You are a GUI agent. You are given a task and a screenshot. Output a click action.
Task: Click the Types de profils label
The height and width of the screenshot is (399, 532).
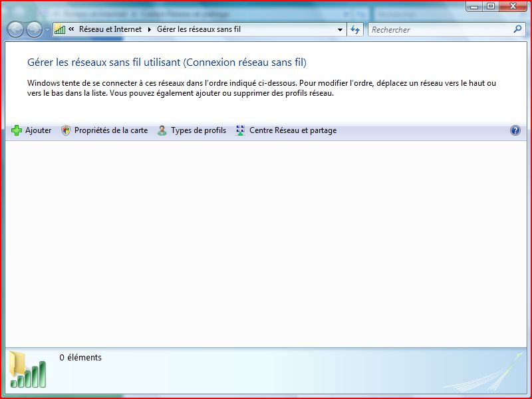198,130
